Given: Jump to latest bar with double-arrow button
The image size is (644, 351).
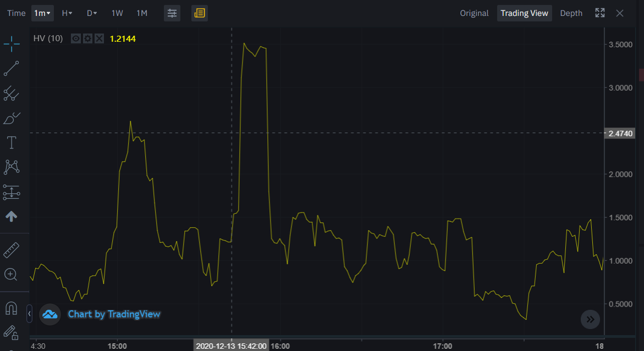Looking at the screenshot, I should click(x=590, y=320).
